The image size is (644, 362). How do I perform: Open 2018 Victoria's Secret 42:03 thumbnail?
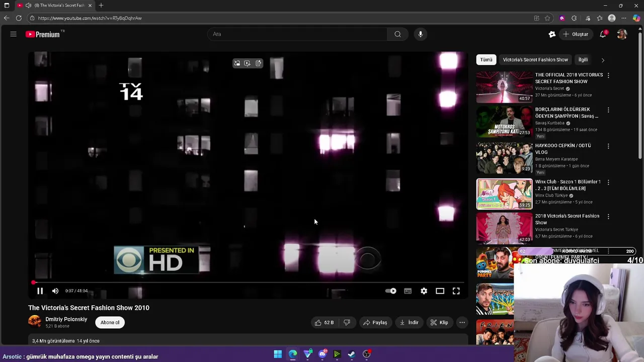coord(504,228)
